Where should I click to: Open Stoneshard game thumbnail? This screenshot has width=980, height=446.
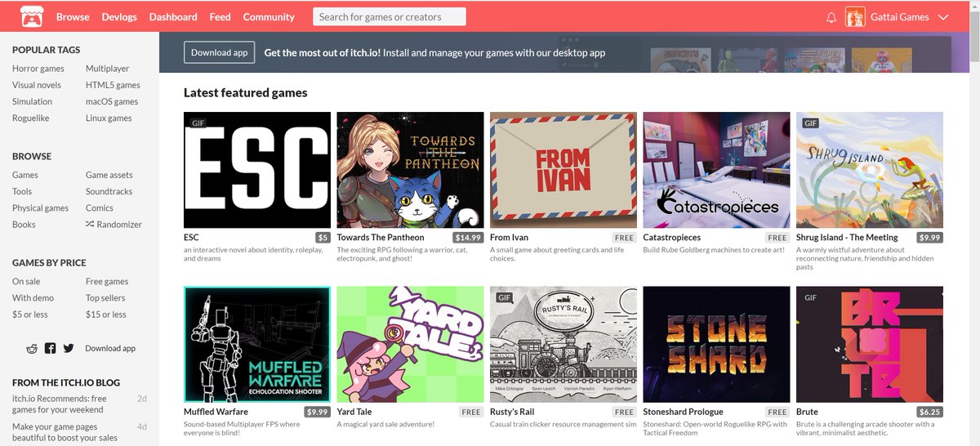pyautogui.click(x=716, y=344)
